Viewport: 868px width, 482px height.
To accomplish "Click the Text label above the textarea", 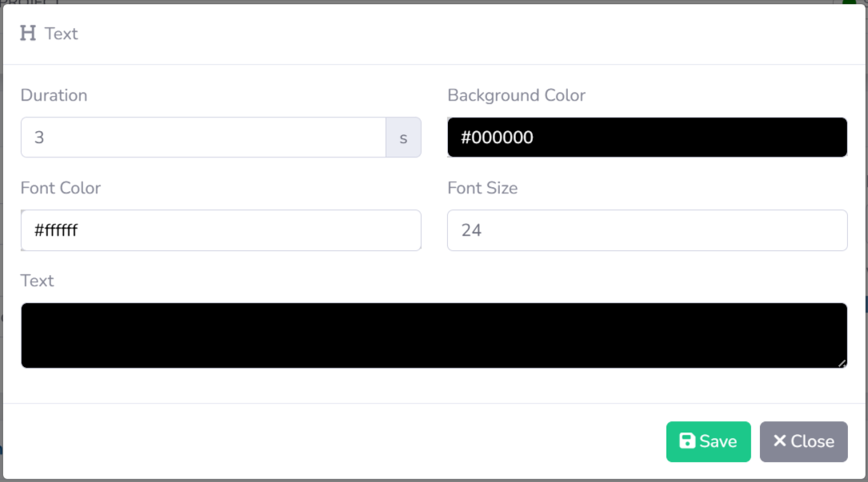I will click(38, 281).
